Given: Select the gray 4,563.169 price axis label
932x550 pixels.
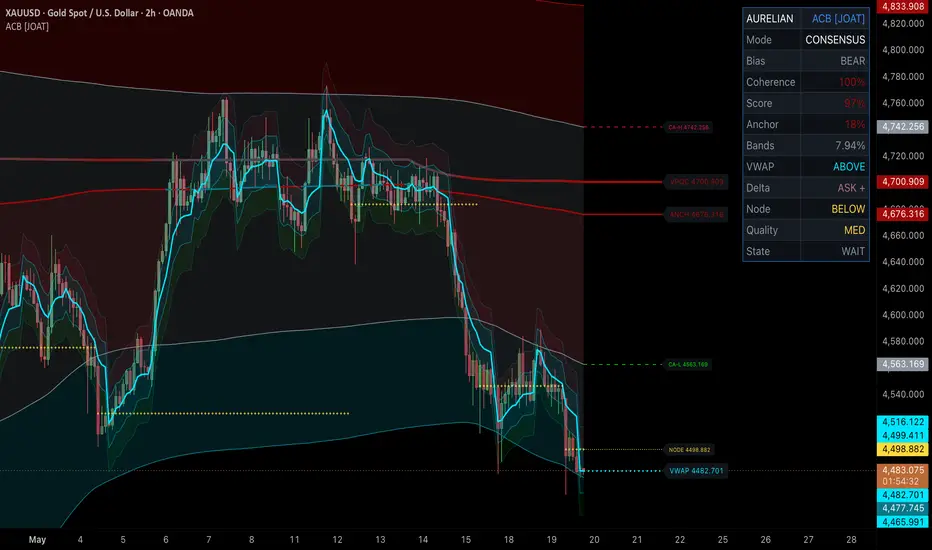Looking at the screenshot, I should point(903,364).
